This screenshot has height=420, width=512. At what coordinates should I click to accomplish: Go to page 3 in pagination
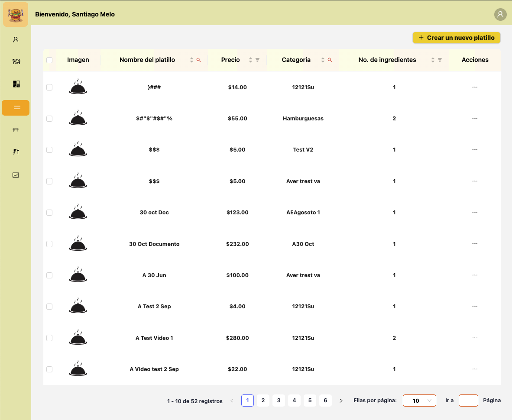pos(279,401)
